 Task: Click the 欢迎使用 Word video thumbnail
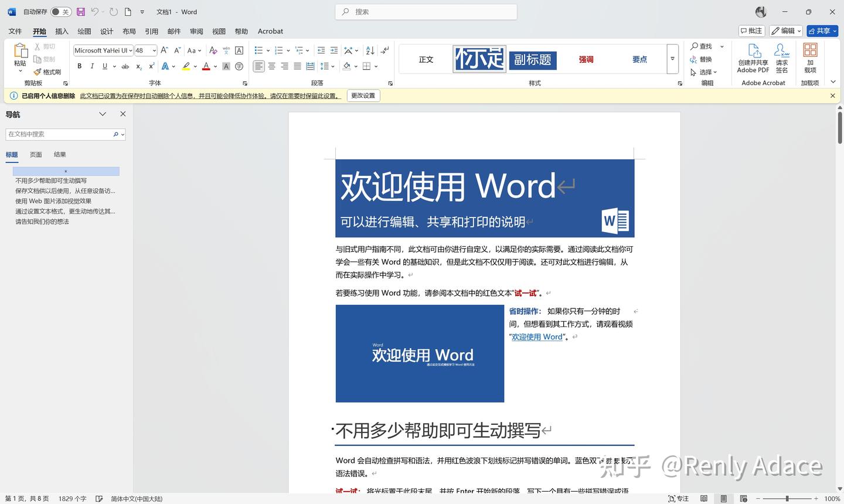point(420,353)
